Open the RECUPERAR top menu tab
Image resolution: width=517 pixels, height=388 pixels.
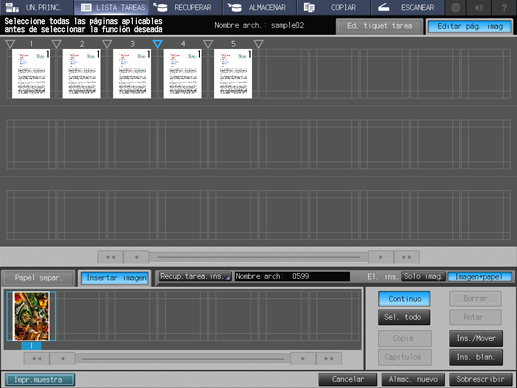[185, 7]
